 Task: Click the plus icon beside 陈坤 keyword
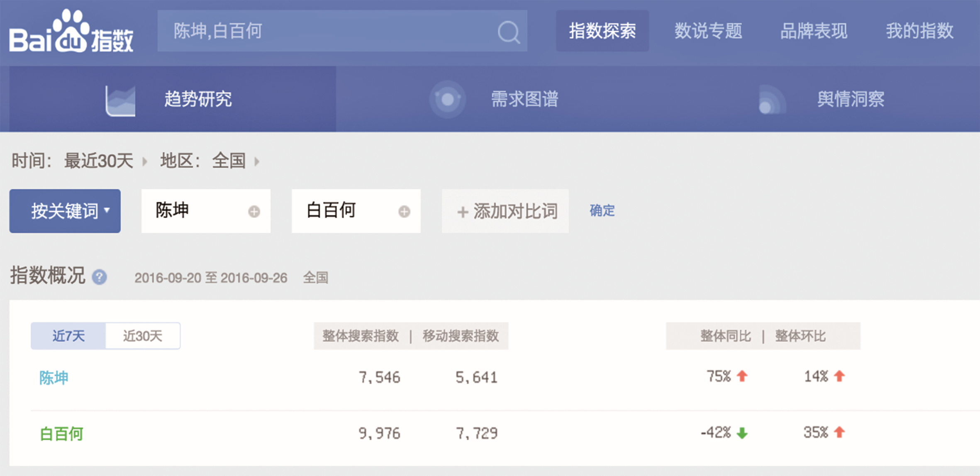(254, 212)
